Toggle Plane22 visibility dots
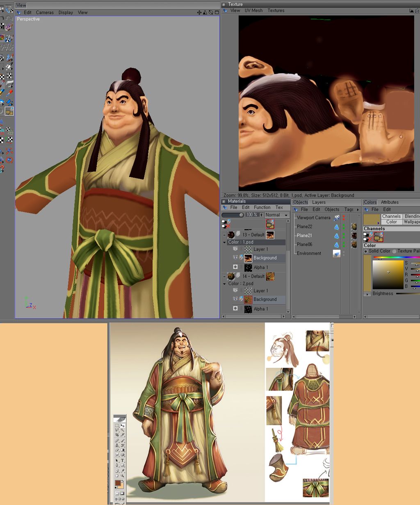The image size is (420, 505). 344,227
